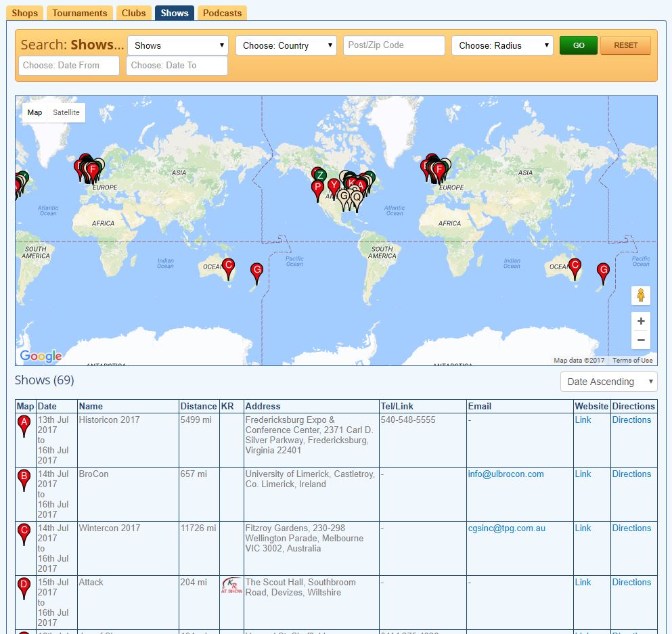The width and height of the screenshot is (672, 634).
Task: Click the info@ulbrocon.com email link
Action: 506,474
